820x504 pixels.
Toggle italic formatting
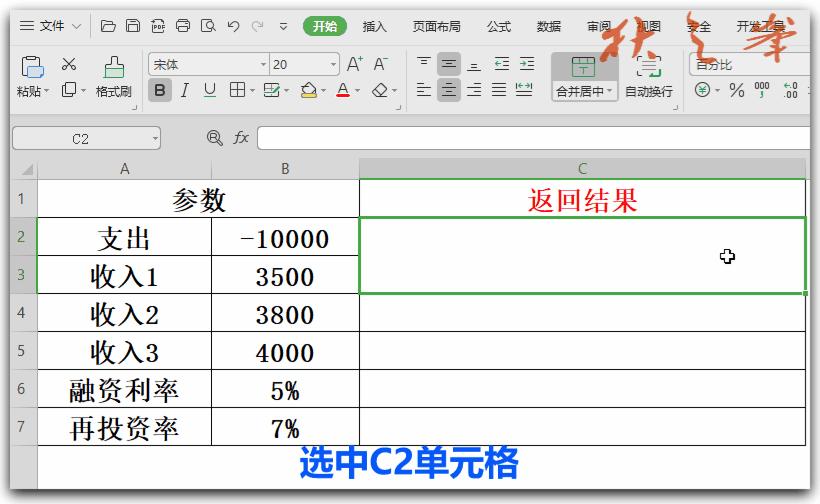(x=184, y=90)
